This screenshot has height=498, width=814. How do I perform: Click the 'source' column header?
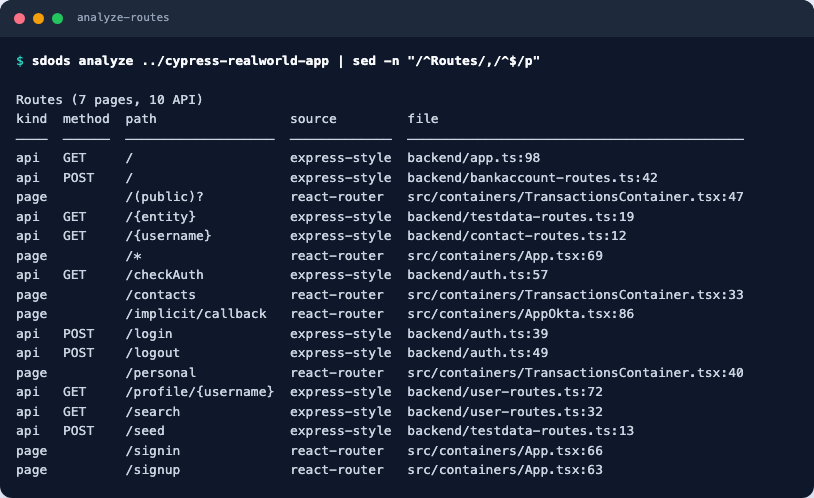click(313, 119)
